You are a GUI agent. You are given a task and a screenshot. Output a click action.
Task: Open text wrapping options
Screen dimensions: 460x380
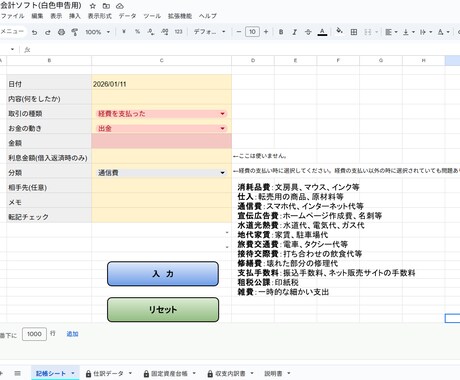click(x=426, y=32)
